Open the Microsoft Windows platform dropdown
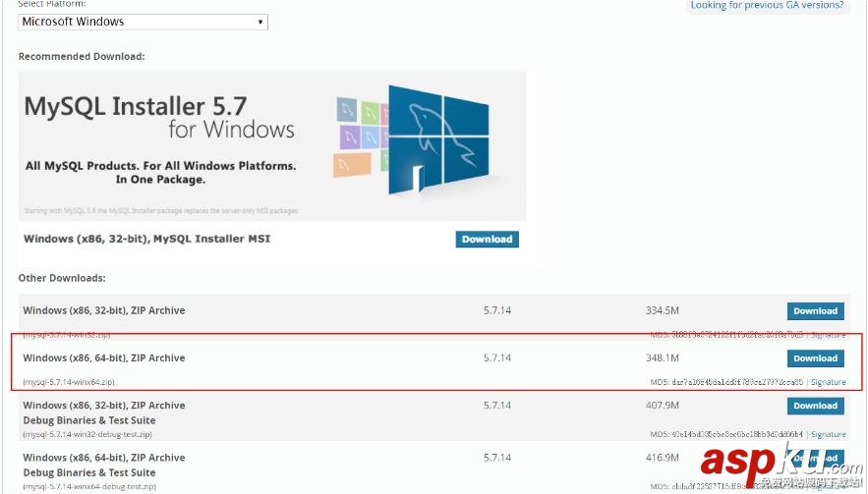The width and height of the screenshot is (868, 494). tap(143, 22)
